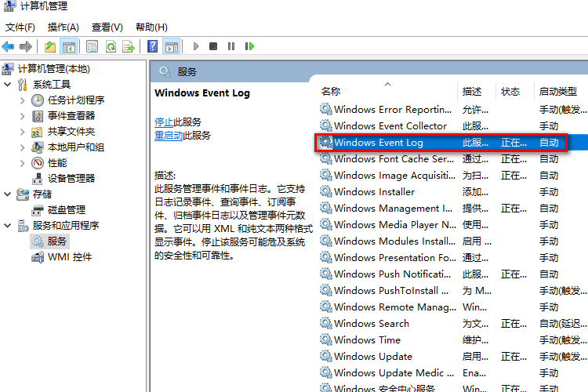This screenshot has height=392, width=588.
Task: Select Windows Presentation Foundation service
Action: (x=452, y=258)
